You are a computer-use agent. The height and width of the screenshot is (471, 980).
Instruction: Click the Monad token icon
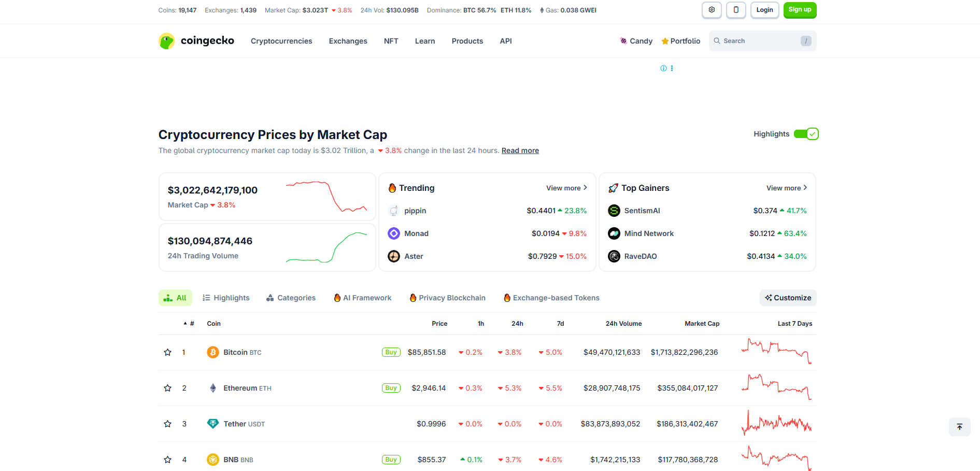pyautogui.click(x=394, y=233)
